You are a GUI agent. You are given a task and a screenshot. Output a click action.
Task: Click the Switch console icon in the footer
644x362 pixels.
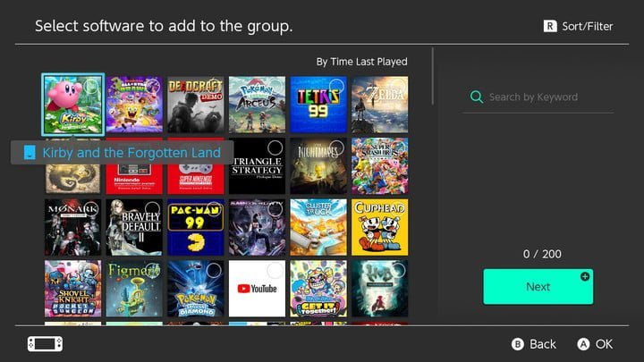tap(46, 344)
